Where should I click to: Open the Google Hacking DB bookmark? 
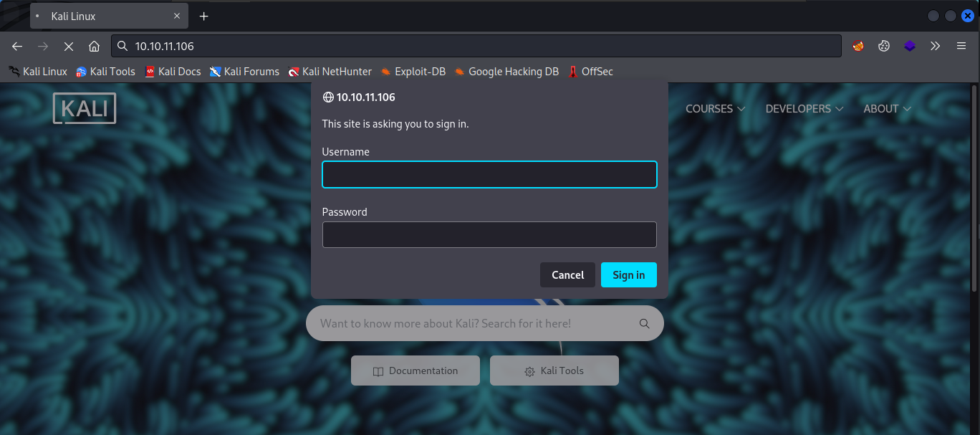tap(506, 72)
